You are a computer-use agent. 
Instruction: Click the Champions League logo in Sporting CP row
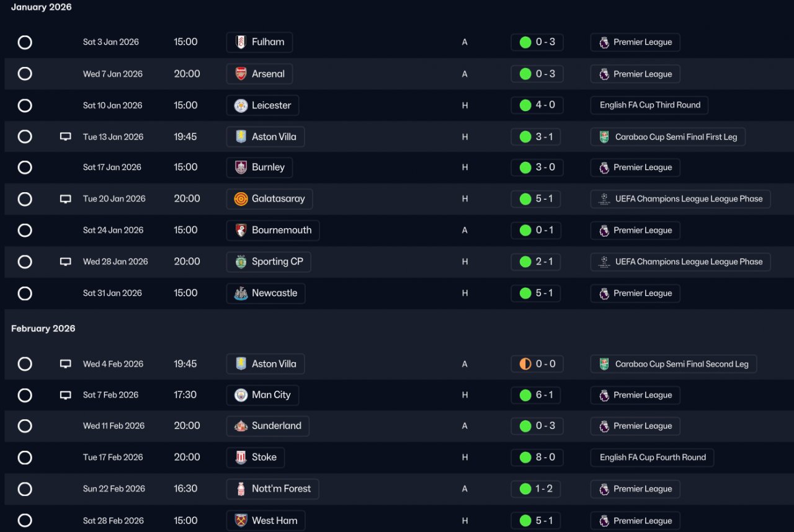click(x=604, y=262)
